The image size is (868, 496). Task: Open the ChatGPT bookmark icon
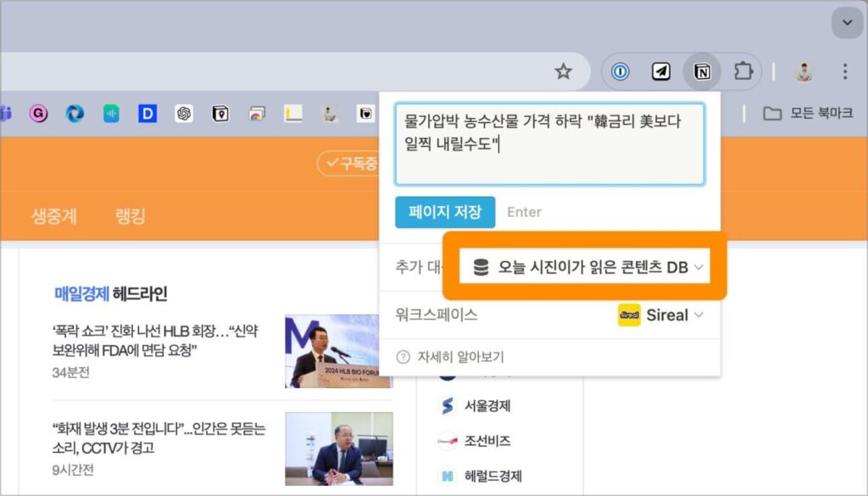click(184, 114)
